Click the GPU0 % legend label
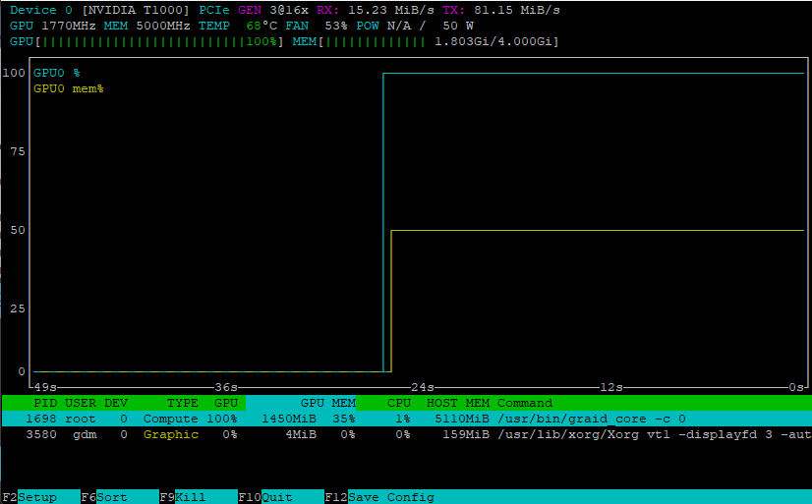This screenshot has height=504, width=812. (56, 73)
